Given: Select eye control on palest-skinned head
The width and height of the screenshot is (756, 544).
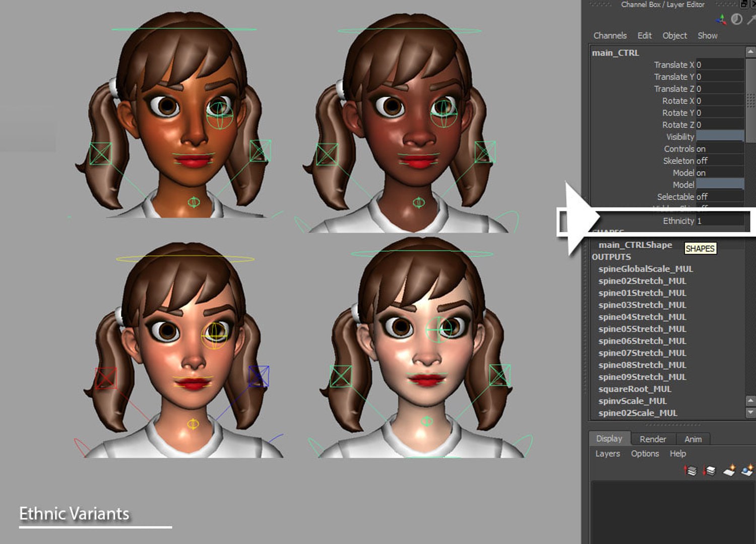Looking at the screenshot, I should 439,329.
